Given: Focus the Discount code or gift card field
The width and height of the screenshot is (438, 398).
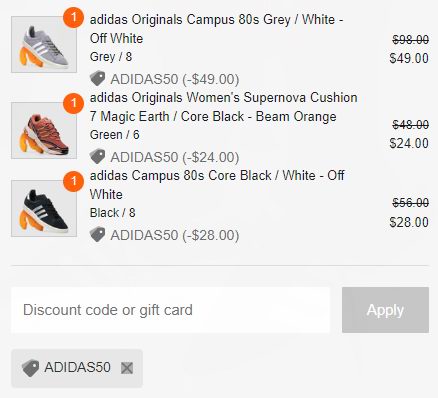Looking at the screenshot, I should tap(170, 310).
